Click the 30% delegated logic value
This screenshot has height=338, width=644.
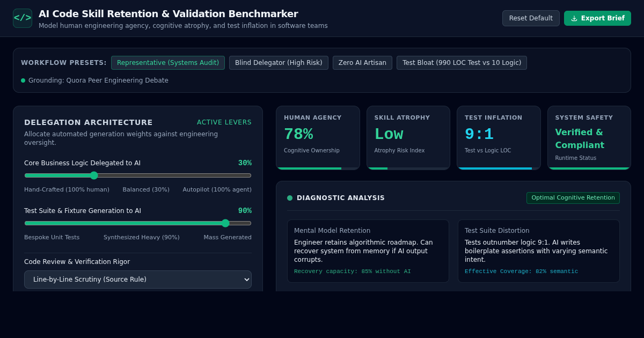(x=245, y=163)
